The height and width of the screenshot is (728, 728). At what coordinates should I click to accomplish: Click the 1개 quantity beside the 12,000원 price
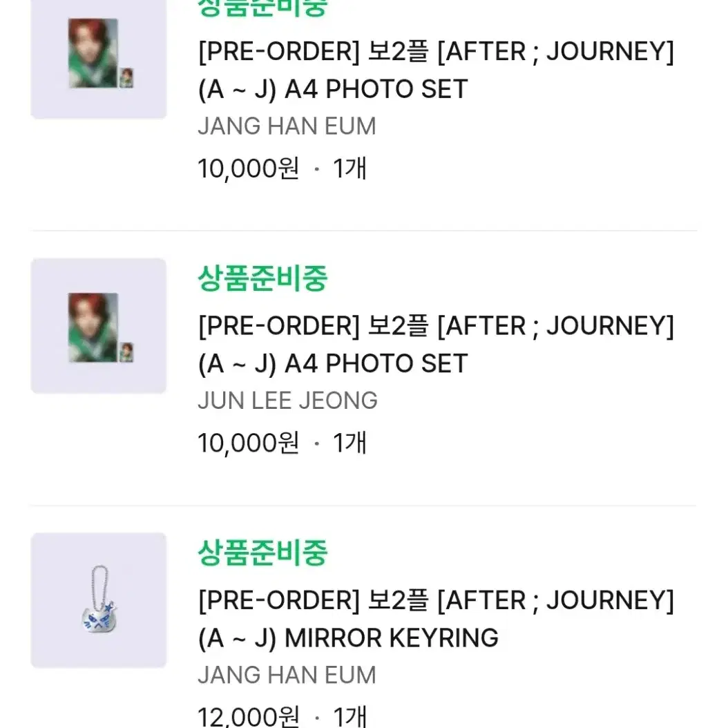coord(350,716)
